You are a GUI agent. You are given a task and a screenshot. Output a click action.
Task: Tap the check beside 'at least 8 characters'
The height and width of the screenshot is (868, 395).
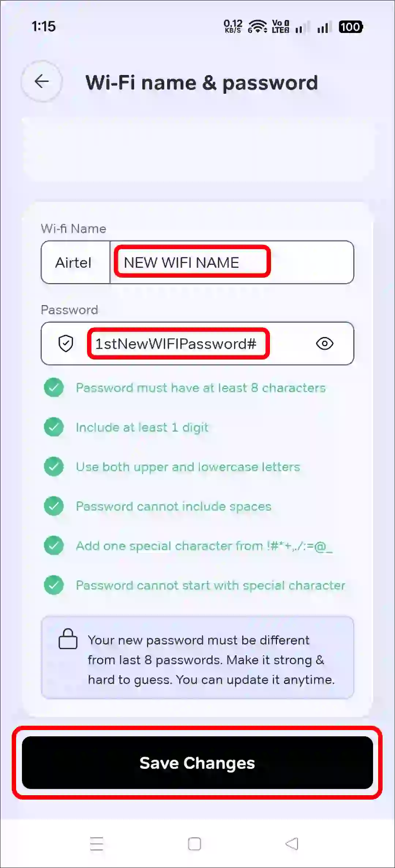coord(53,388)
